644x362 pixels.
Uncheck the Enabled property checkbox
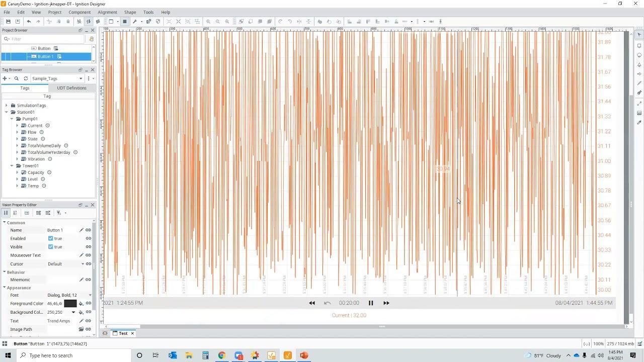[x=50, y=239]
